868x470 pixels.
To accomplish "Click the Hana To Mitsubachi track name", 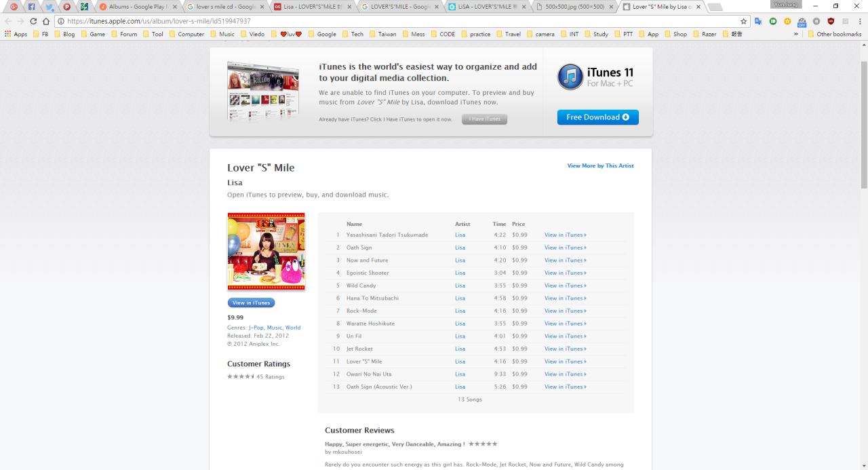I will pyautogui.click(x=372, y=298).
